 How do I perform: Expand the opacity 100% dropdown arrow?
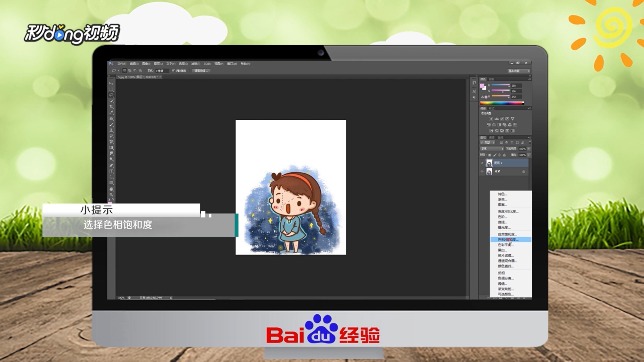[x=529, y=149]
